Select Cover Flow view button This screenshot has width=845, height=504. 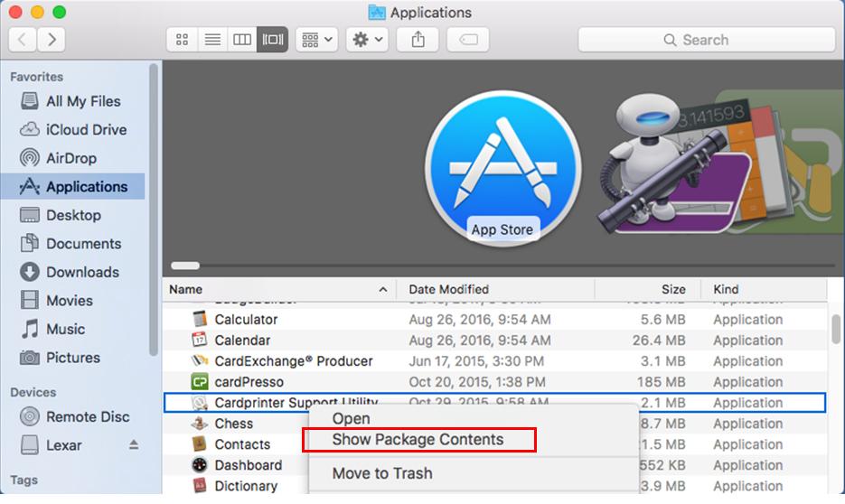tap(272, 40)
